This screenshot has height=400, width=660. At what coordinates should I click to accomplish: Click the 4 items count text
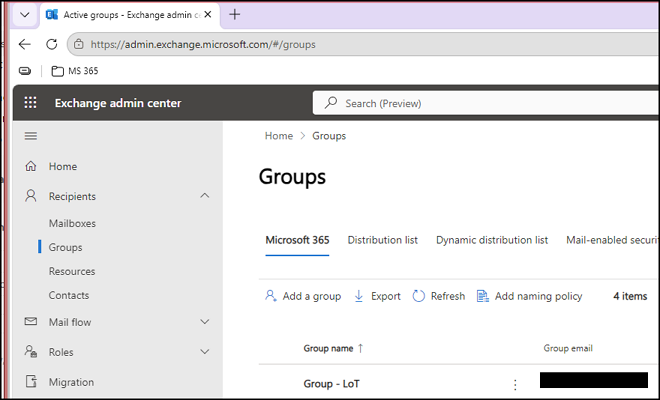click(x=630, y=296)
